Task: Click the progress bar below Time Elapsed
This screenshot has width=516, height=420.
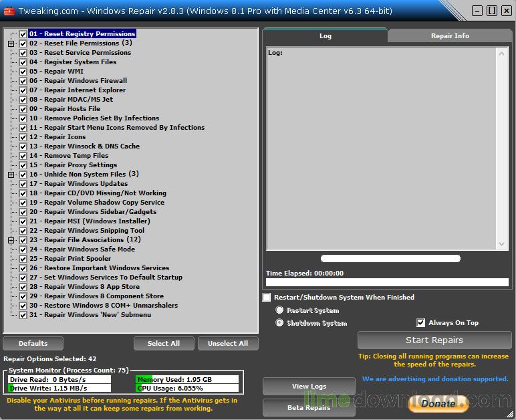Action: (387, 282)
